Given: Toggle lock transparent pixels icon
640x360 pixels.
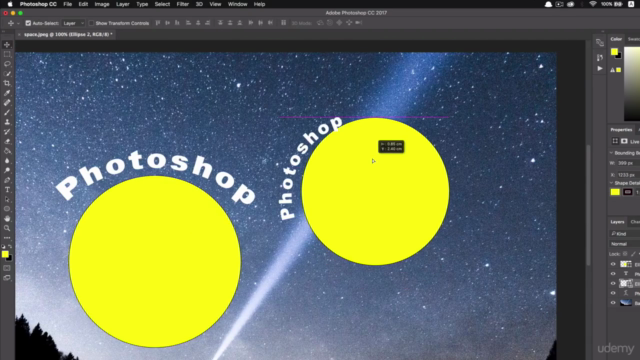Looking at the screenshot, I should point(625,254).
